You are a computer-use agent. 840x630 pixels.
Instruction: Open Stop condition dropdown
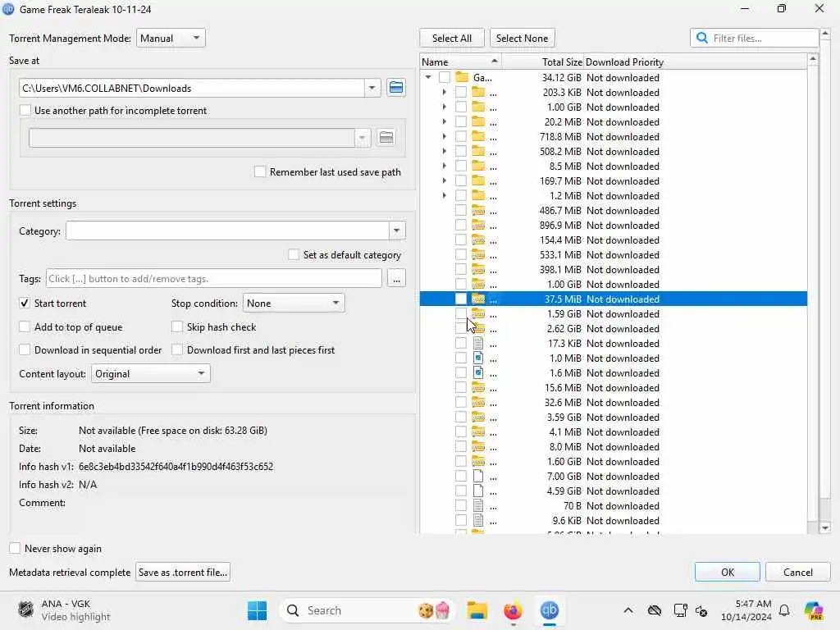pos(294,304)
